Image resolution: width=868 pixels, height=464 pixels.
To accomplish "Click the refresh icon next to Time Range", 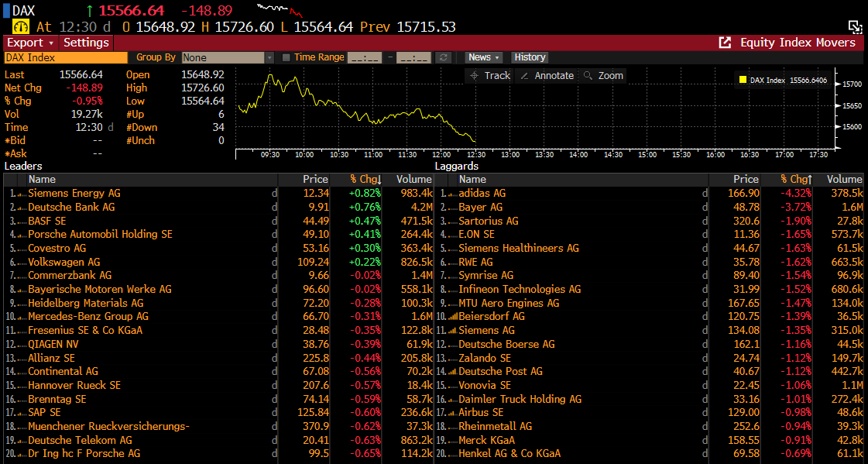I will click(x=443, y=57).
